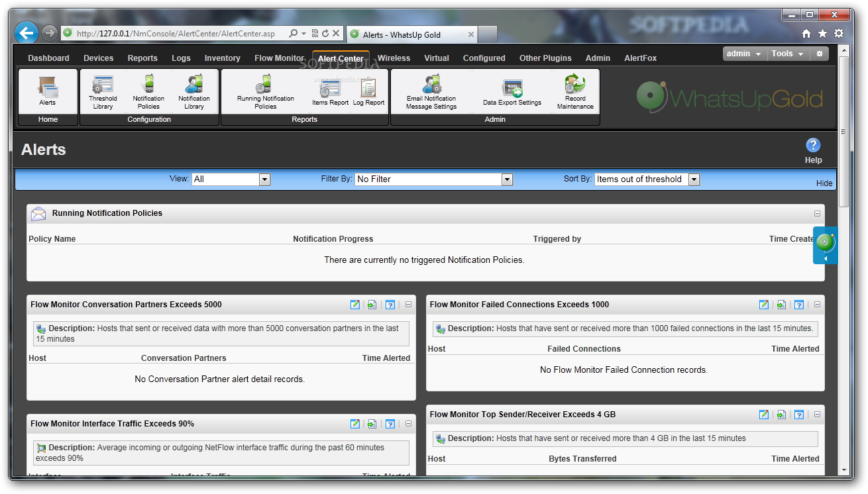Switch to the AlertFox tab

[x=640, y=58]
